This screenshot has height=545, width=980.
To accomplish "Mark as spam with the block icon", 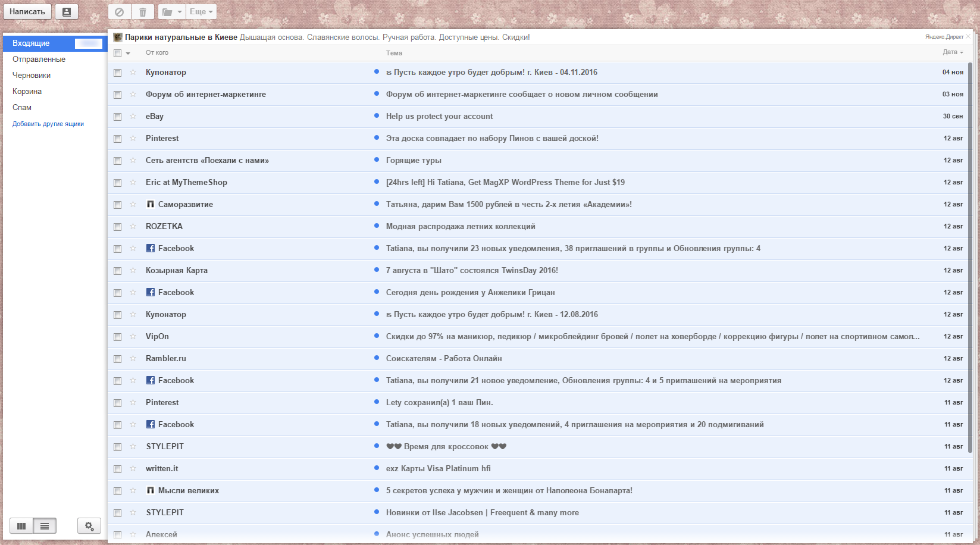I will (x=119, y=12).
